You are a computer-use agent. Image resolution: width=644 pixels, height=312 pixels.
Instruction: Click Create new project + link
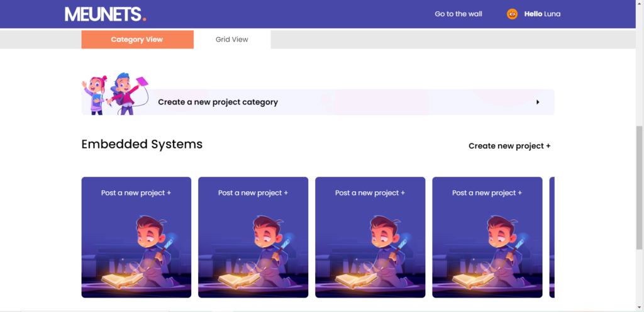pos(509,146)
